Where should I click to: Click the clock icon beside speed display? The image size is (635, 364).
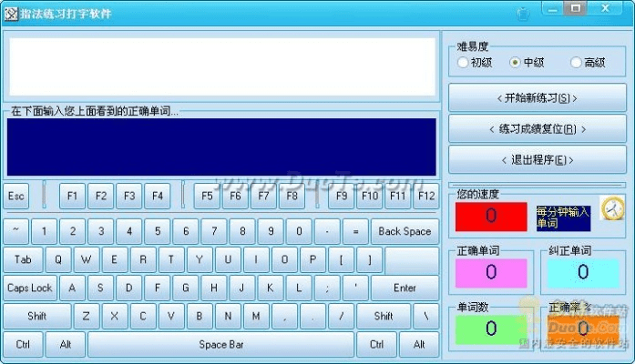tap(612, 210)
